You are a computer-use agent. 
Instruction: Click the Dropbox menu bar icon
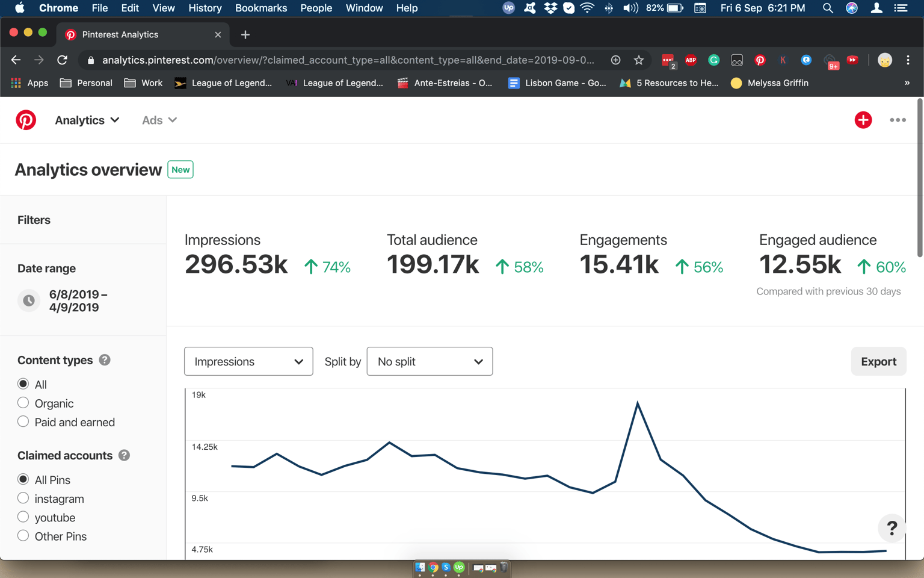(x=550, y=8)
